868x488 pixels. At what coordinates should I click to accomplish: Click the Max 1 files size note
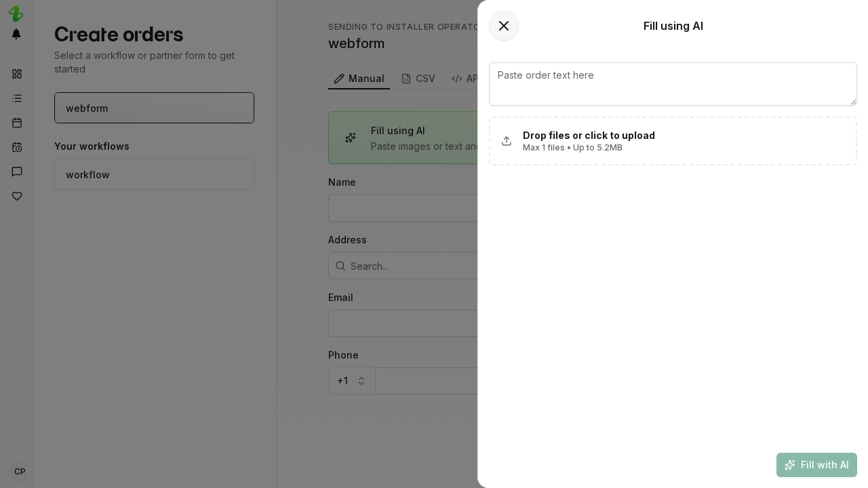[572, 148]
